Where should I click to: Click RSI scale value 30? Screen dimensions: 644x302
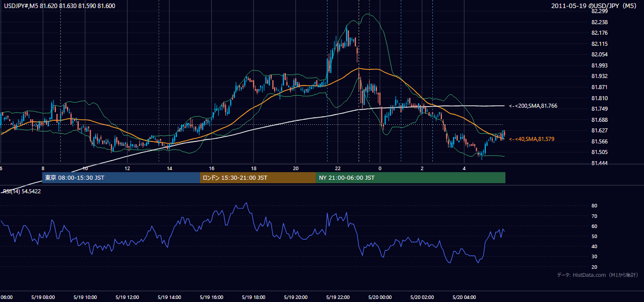click(594, 257)
